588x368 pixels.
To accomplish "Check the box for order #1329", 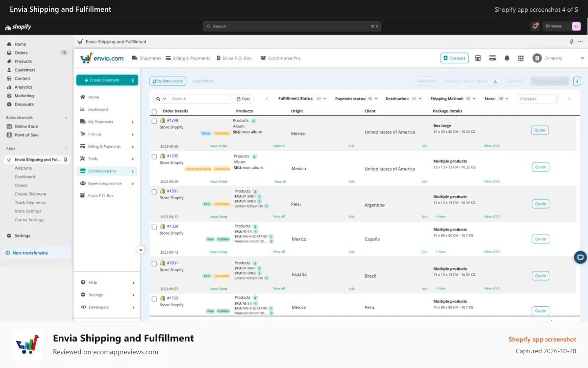I will (154, 227).
